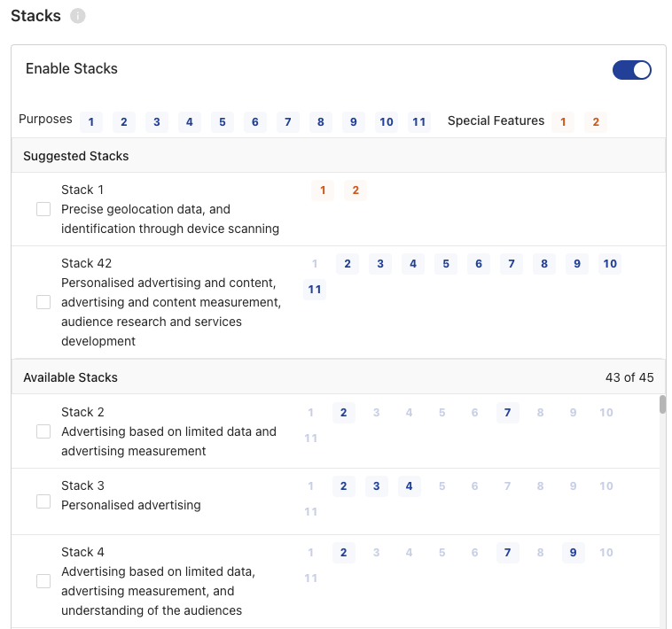Click Special Features badge 2 in header
Viewport: 672px width, 629px height.
coord(596,122)
